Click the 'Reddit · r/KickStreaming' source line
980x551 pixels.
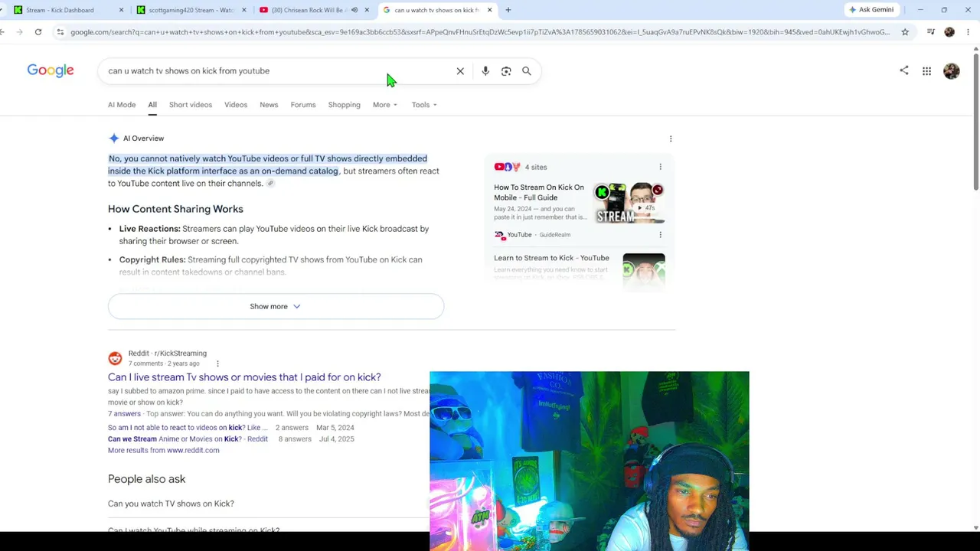click(168, 354)
